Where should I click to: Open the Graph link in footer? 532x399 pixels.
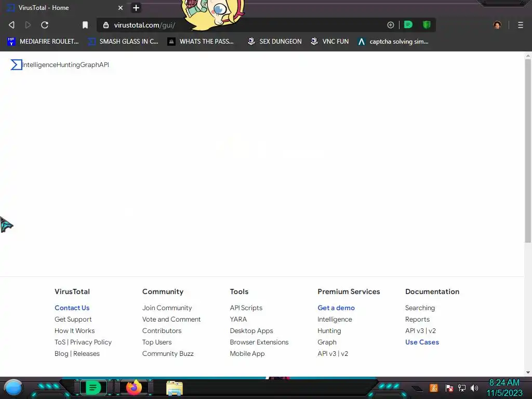pos(327,342)
